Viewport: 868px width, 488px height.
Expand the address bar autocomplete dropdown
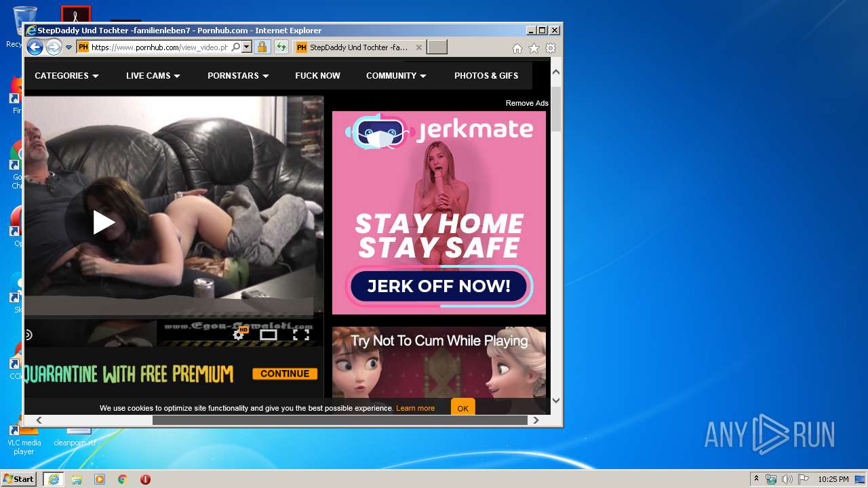coord(247,47)
